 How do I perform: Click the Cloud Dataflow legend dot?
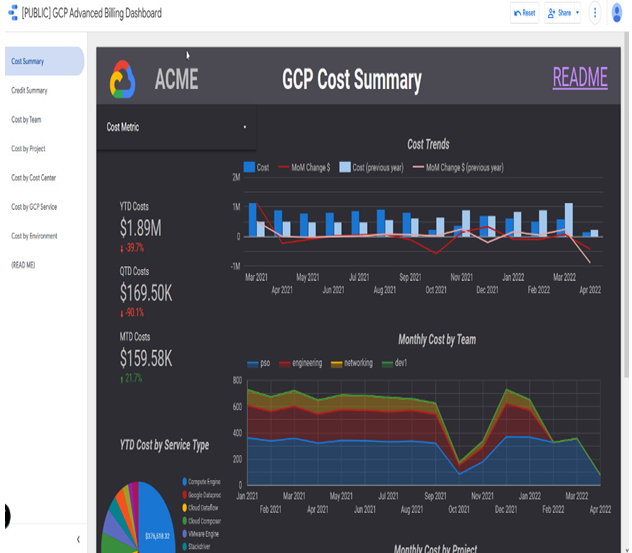[x=185, y=507]
